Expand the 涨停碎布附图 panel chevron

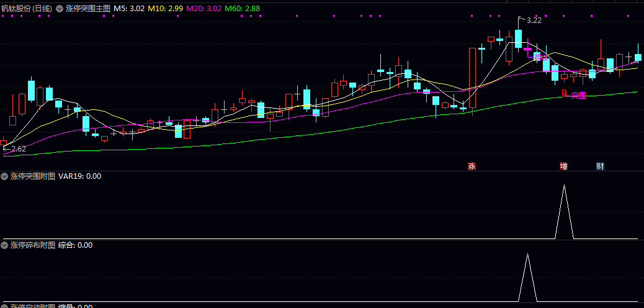click(5, 245)
